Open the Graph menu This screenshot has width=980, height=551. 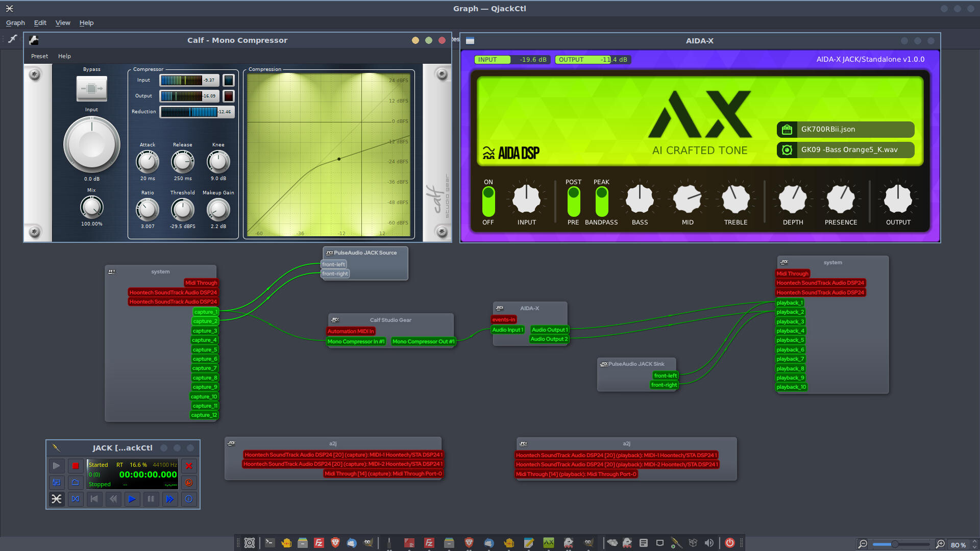[15, 23]
